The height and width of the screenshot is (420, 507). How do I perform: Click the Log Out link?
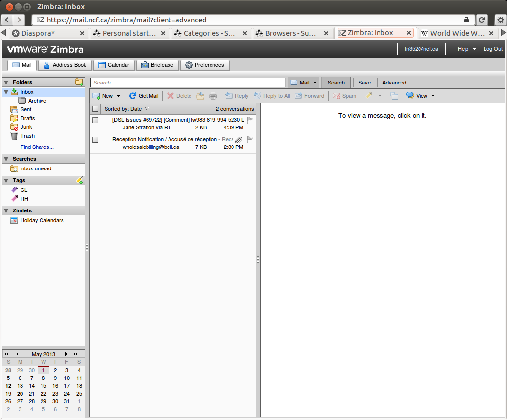[493, 49]
